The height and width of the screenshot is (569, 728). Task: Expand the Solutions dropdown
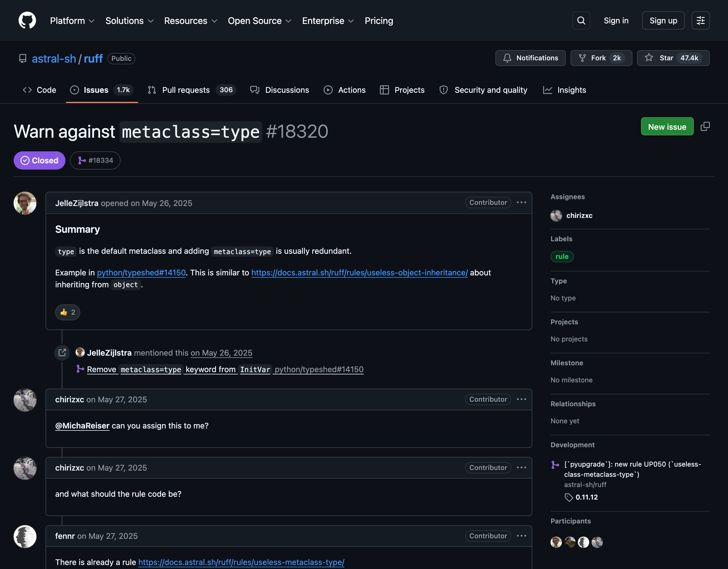130,21
